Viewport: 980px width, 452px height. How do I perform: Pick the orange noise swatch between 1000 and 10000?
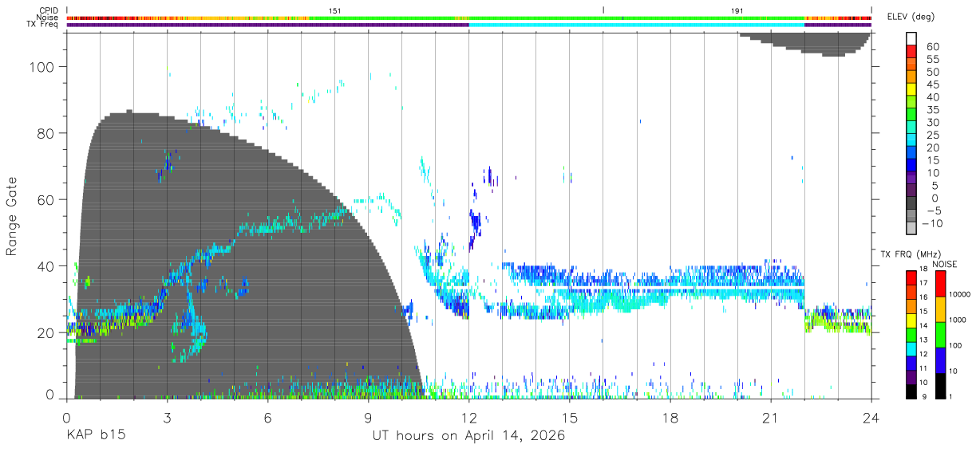click(939, 309)
